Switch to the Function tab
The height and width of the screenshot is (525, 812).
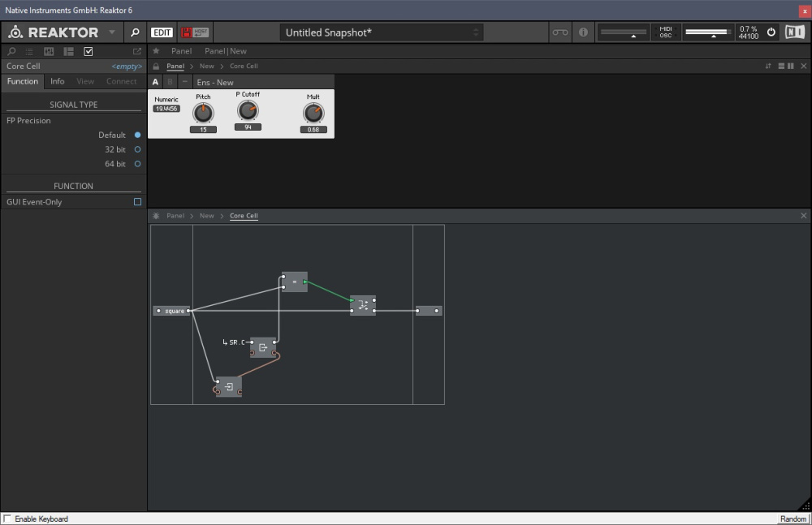pyautogui.click(x=22, y=81)
